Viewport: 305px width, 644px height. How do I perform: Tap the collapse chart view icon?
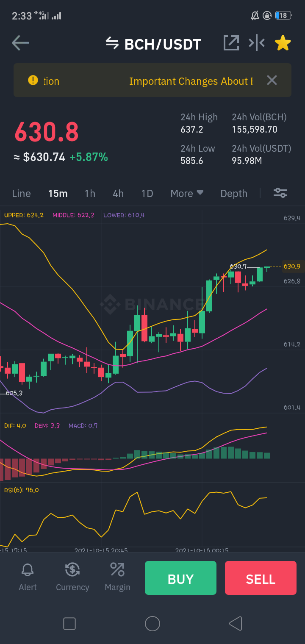coord(257,43)
